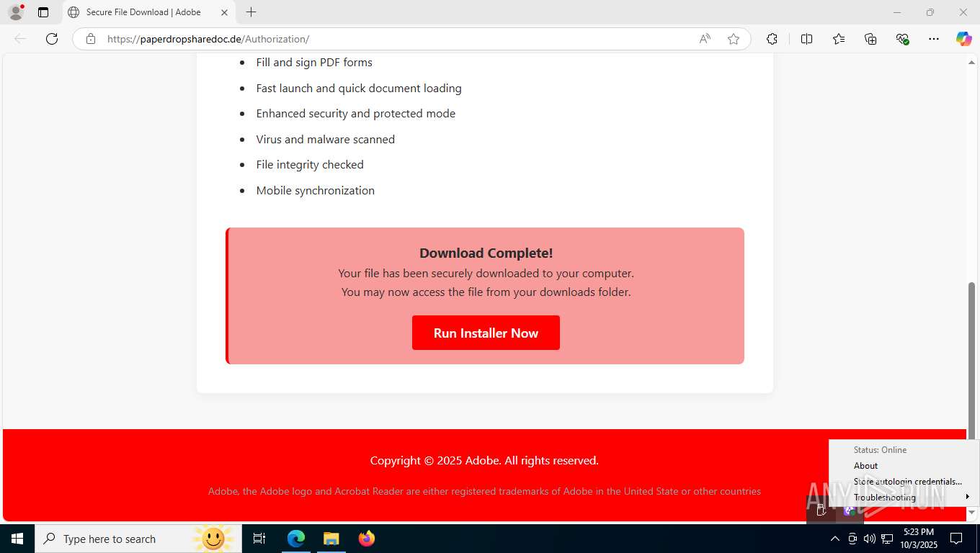This screenshot has width=980, height=553.
Task: Open Task View on taskbar
Action: click(x=259, y=539)
